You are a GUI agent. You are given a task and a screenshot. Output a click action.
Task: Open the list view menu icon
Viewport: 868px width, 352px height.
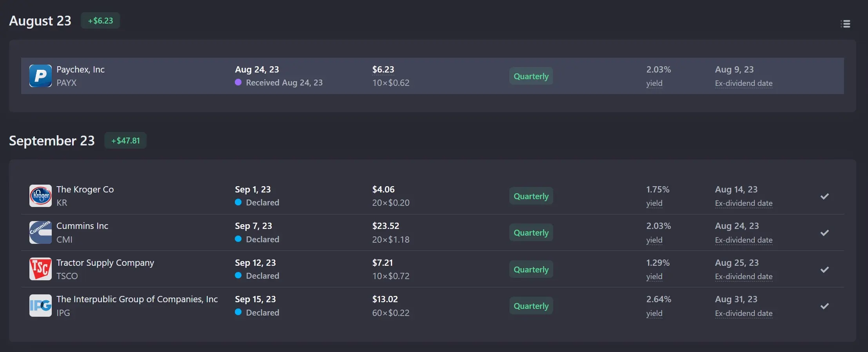tap(845, 24)
